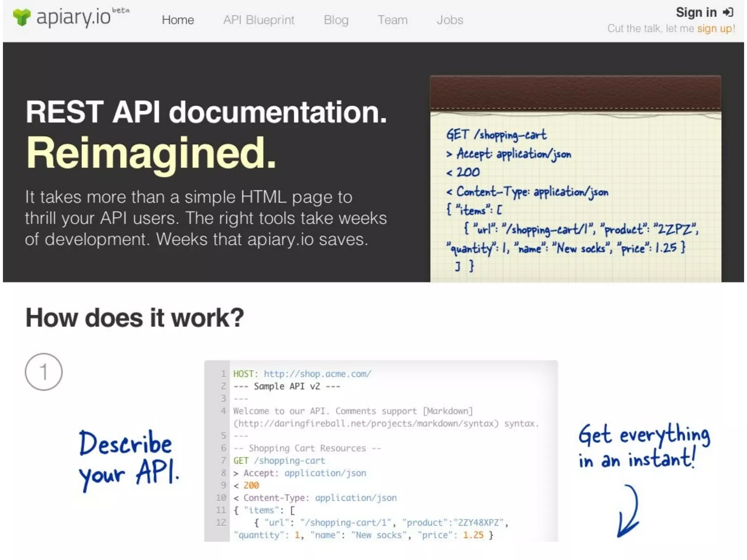The height and width of the screenshot is (560, 747).
Task: Click the HOST url in code editor
Action: pyautogui.click(x=317, y=374)
